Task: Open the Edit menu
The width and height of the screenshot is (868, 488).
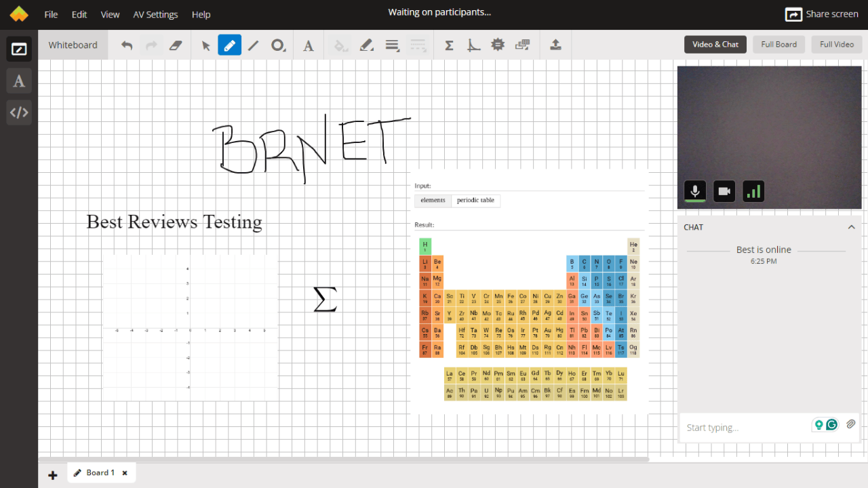Action: tap(79, 14)
